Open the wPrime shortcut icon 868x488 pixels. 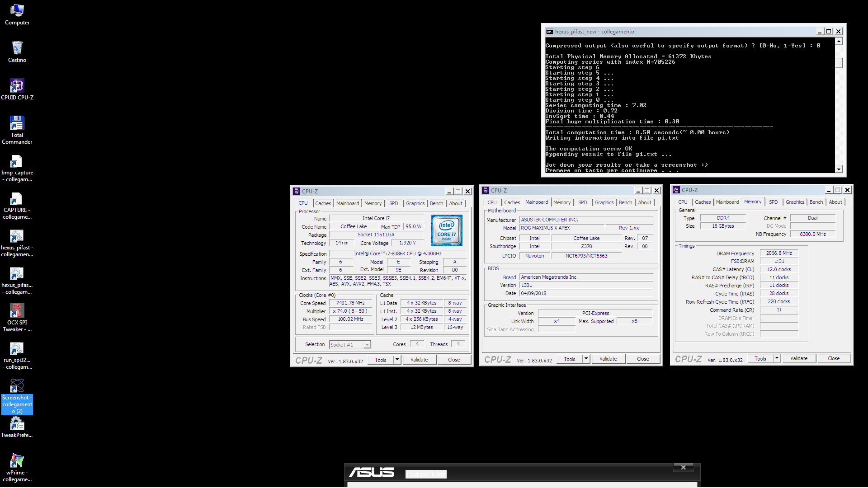click(17, 468)
